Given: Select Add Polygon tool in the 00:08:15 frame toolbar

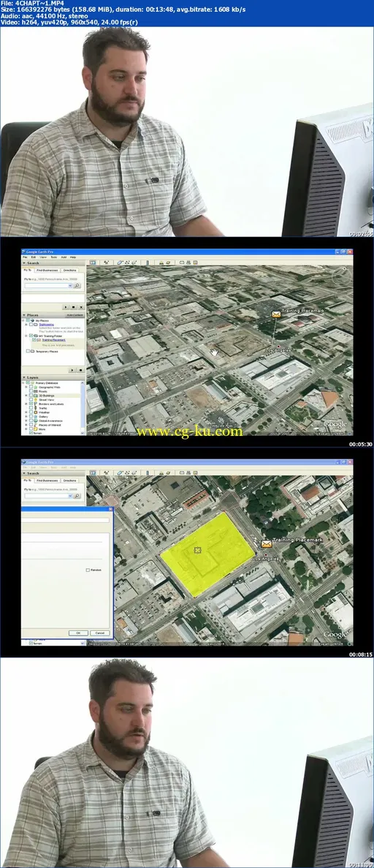Looking at the screenshot, I should 120,472.
